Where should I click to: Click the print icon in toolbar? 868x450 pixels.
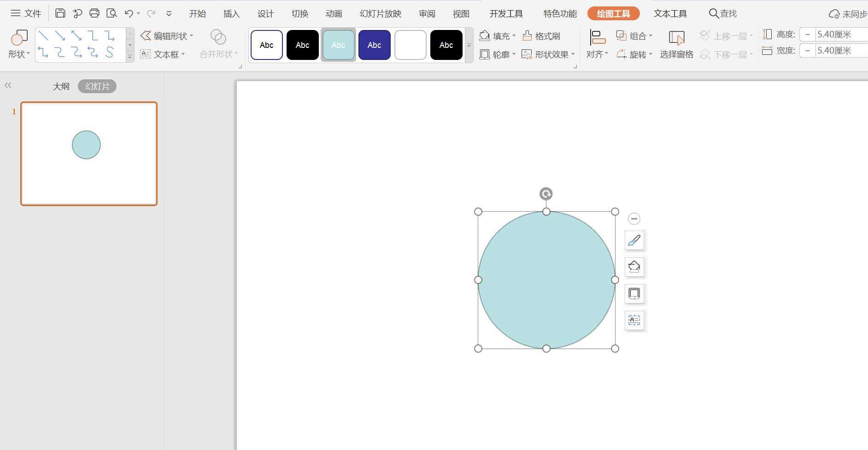point(94,13)
